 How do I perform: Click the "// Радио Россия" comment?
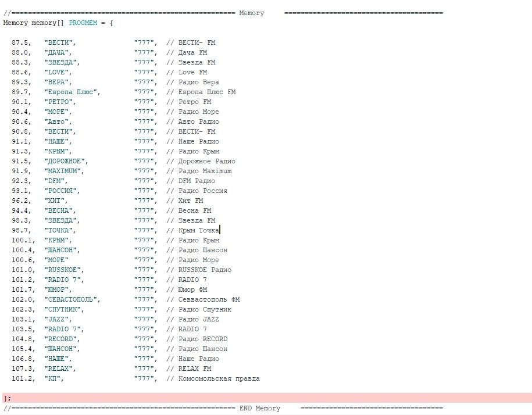pyautogui.click(x=197, y=191)
